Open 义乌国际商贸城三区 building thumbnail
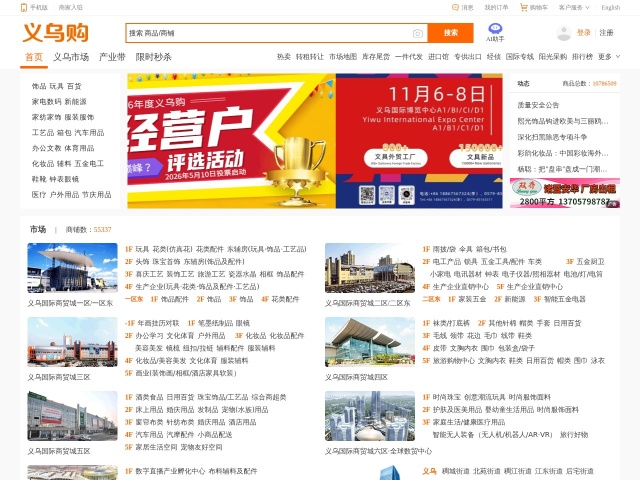 click(x=72, y=342)
